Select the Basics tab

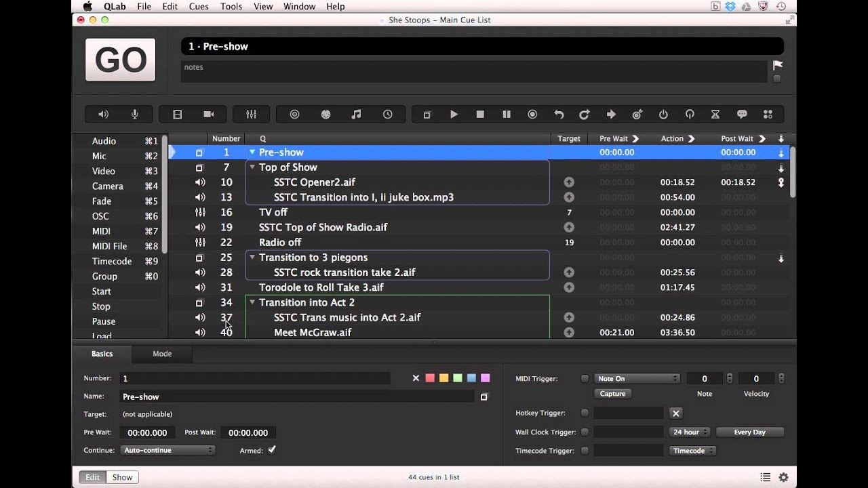point(102,354)
